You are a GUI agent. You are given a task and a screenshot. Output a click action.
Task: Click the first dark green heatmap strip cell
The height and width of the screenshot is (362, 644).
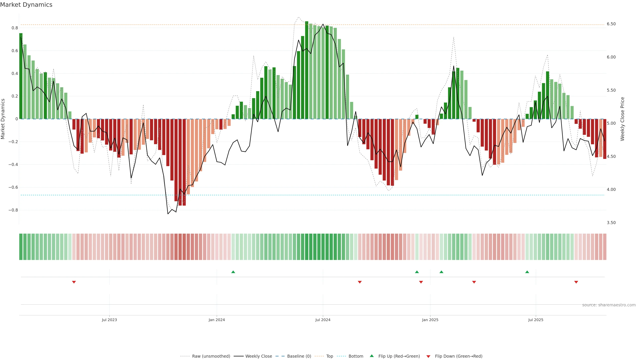[x=21, y=247]
